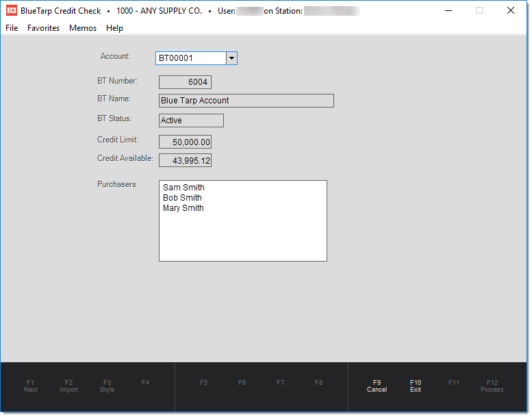Click the BT Number label

(117, 81)
